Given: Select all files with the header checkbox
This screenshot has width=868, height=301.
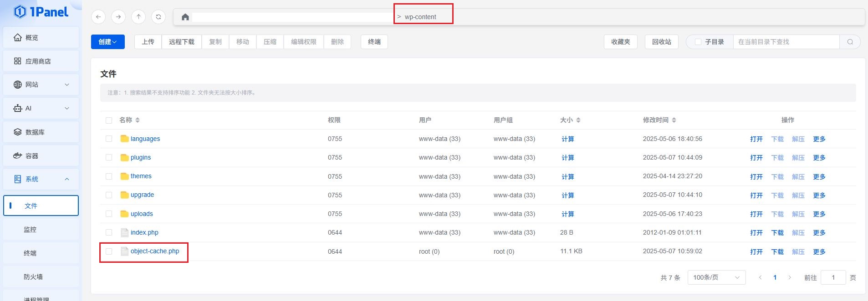Looking at the screenshot, I should [x=109, y=120].
